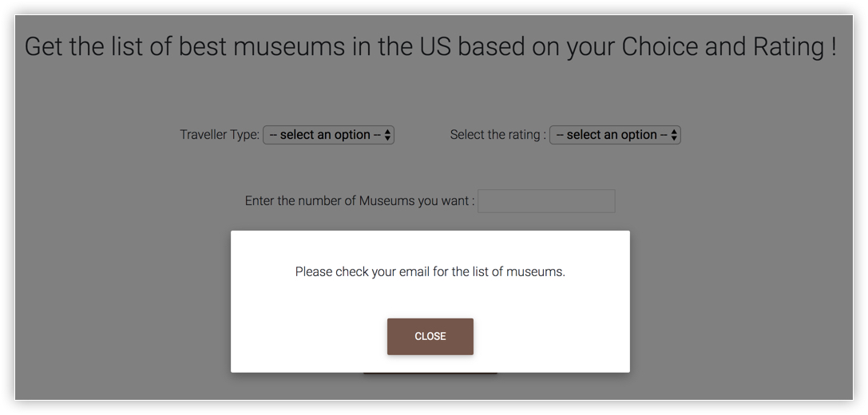868x415 pixels.
Task: Click the dimmed overlay left of the dialog
Action: point(120,303)
